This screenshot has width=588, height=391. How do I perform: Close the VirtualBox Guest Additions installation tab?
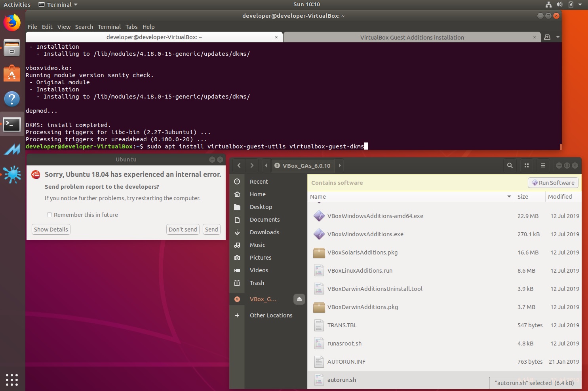tap(535, 37)
